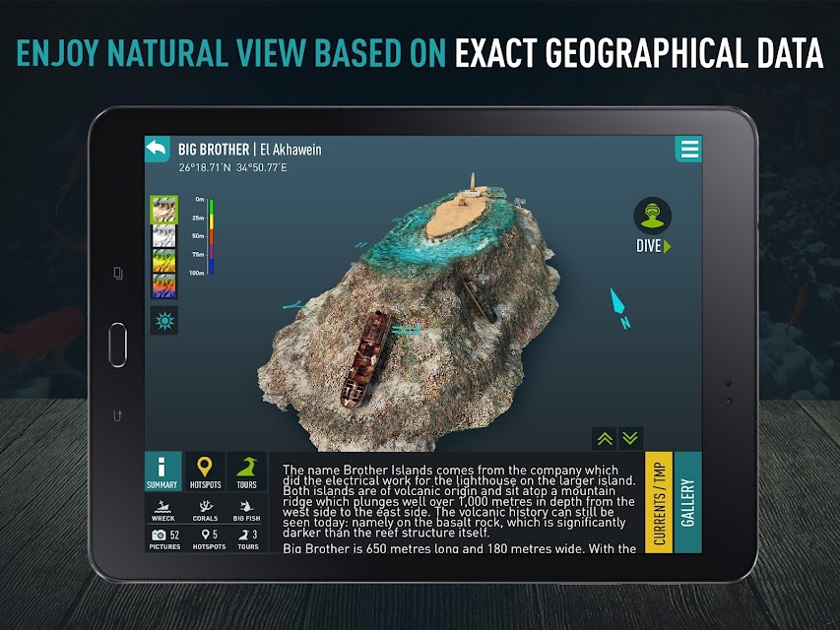
Task: Click the DIVE label with play arrow
Action: 653,246
